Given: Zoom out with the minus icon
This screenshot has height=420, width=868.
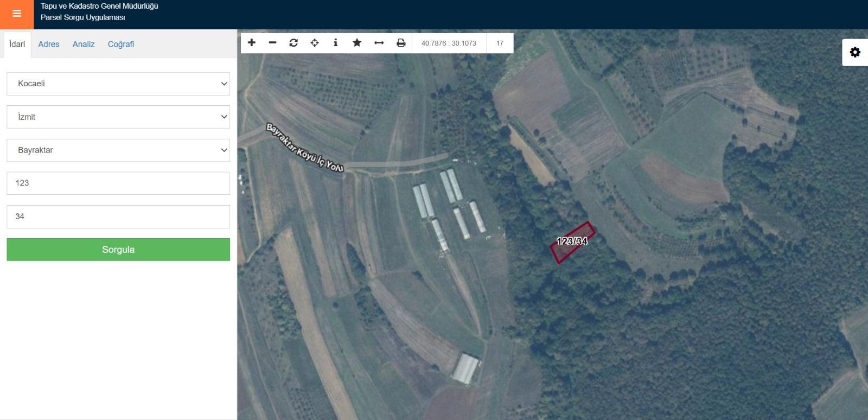Looking at the screenshot, I should pyautogui.click(x=273, y=43).
